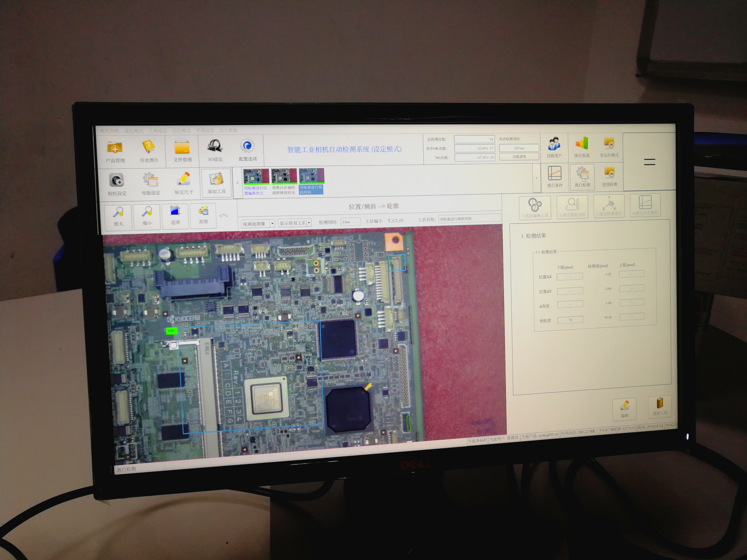Click 其中OK次数 field 32.69% 17
The width and height of the screenshot is (747, 560).
(x=475, y=148)
